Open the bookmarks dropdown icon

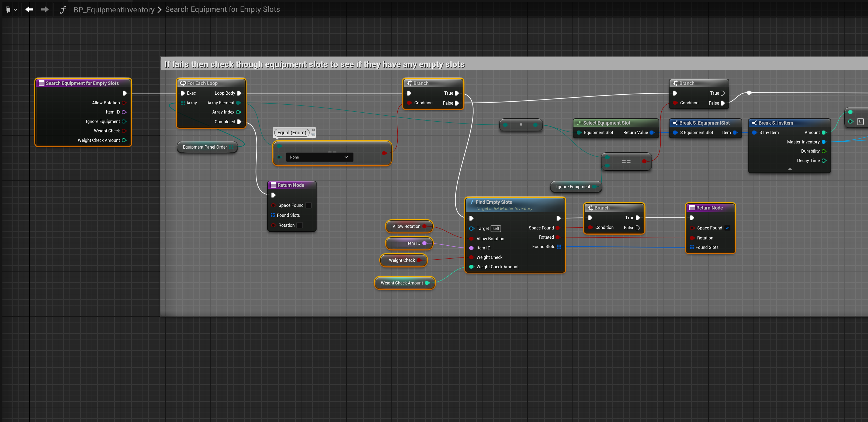(x=11, y=10)
